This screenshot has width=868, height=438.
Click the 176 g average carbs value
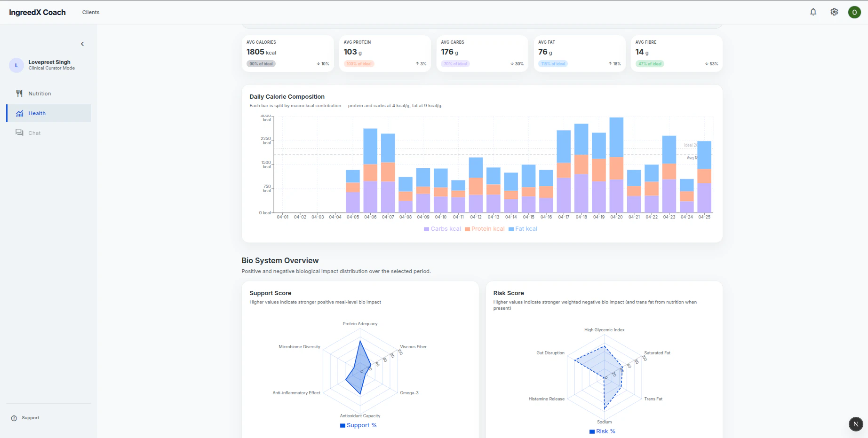point(450,52)
